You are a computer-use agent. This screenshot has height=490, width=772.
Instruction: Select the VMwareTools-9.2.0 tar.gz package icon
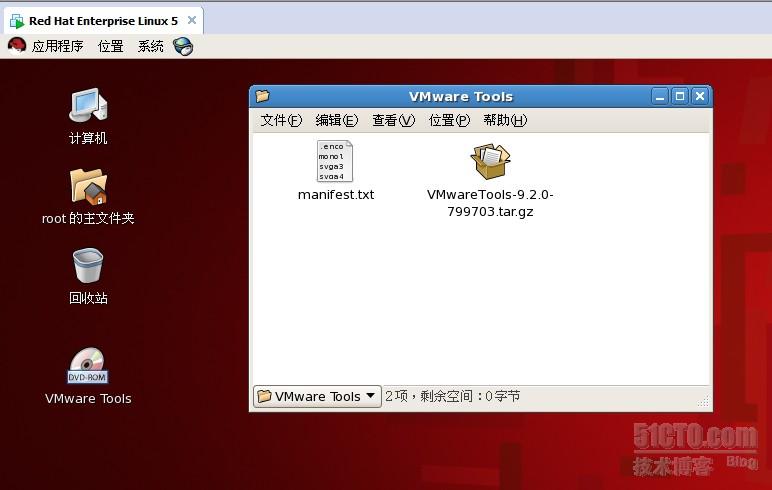tap(490, 162)
